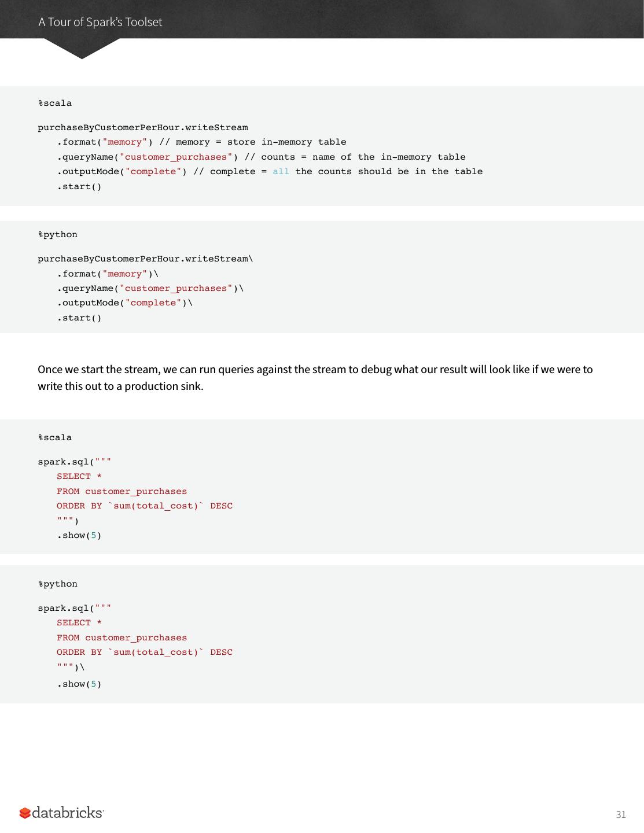Click the blue "all" keyword in the Scala comment
Image resolution: width=644 pixels, height=833 pixels.
pyautogui.click(x=281, y=171)
